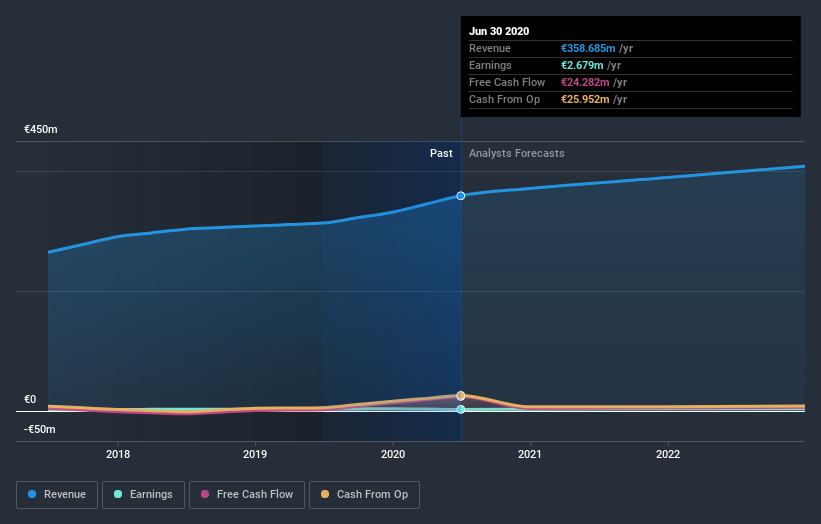The image size is (821, 524).
Task: Toggle the Free Cash Flow legend series
Action: click(247, 495)
